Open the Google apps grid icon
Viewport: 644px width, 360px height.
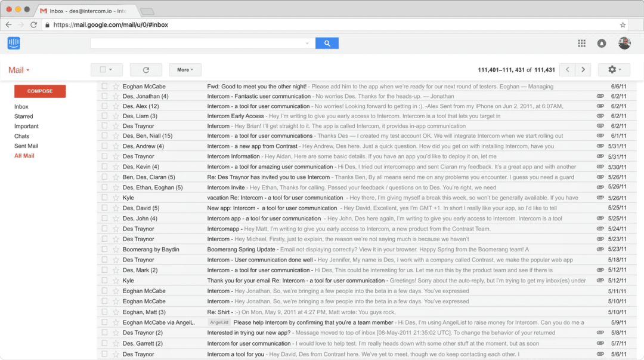[581, 43]
